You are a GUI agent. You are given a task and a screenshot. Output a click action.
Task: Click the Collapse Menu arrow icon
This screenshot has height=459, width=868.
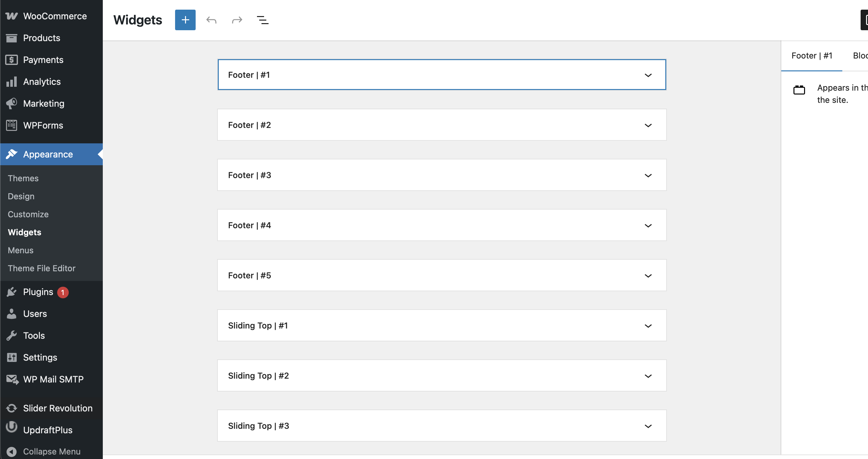point(12,451)
